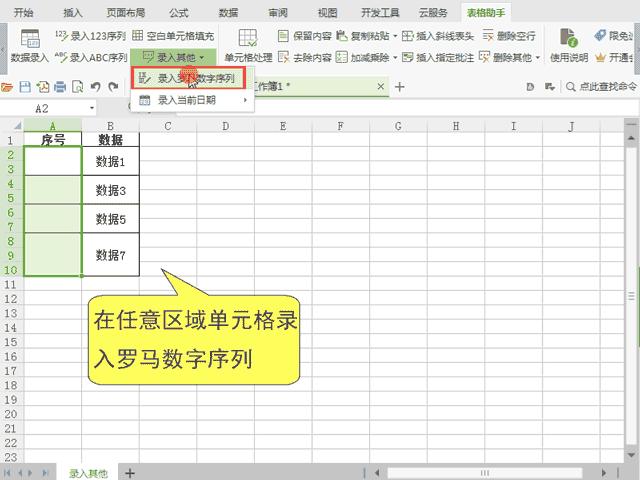Click the select-all corner of the grid
This screenshot has width=640, height=480.
[12, 125]
